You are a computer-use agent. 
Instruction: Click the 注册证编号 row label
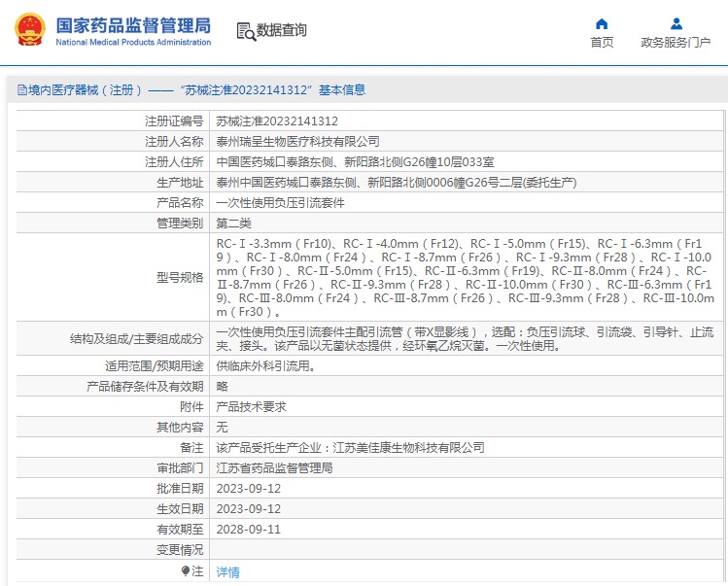[x=174, y=121]
